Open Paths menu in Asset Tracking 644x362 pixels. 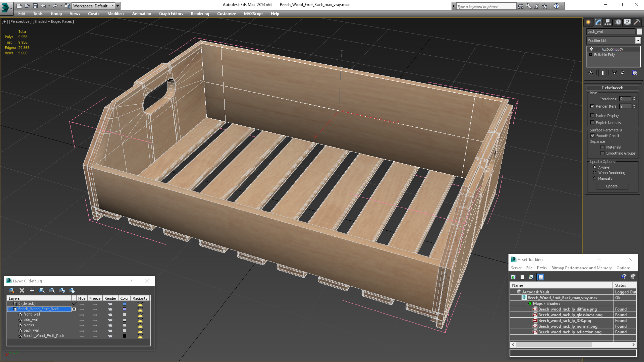click(542, 268)
